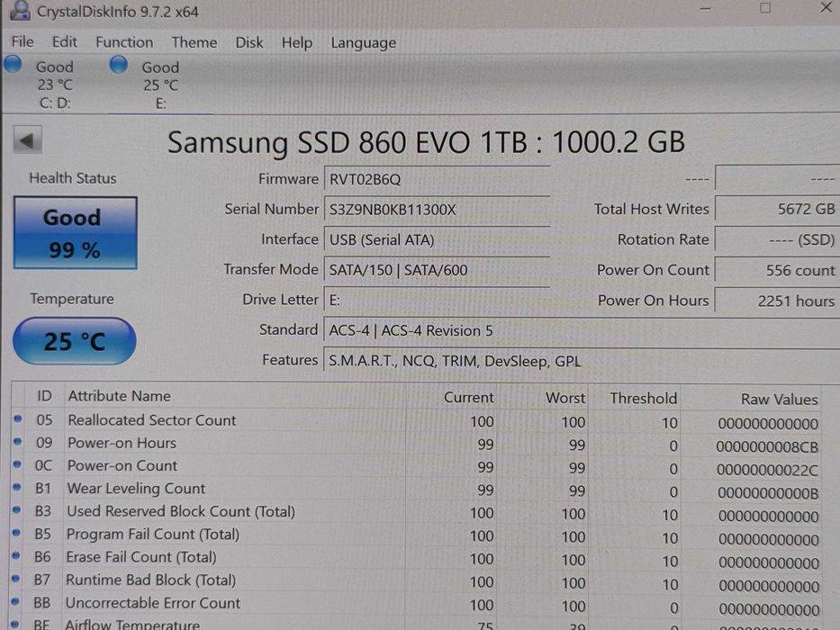Click status dot for Reallocated Sector Count
The image size is (840, 630).
(18, 418)
